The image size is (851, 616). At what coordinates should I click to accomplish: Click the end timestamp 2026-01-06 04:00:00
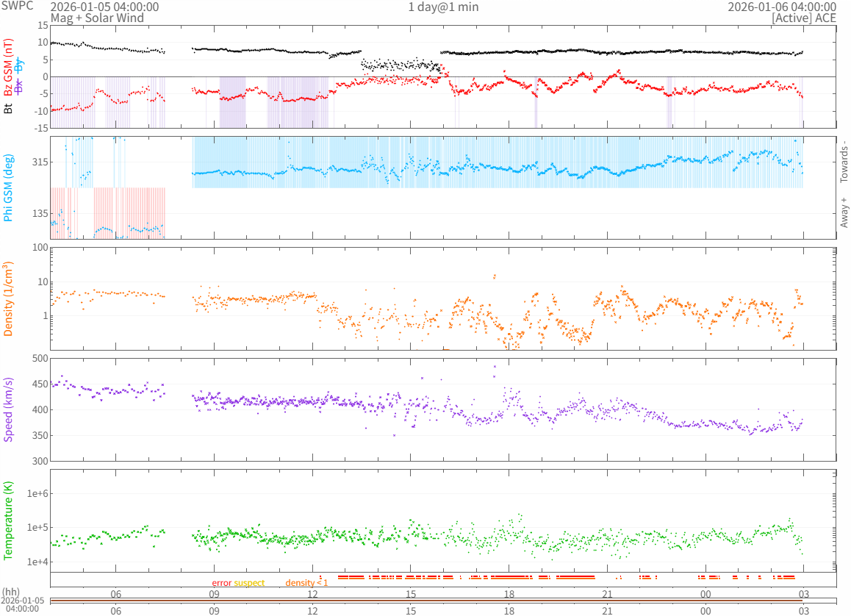[x=782, y=7]
